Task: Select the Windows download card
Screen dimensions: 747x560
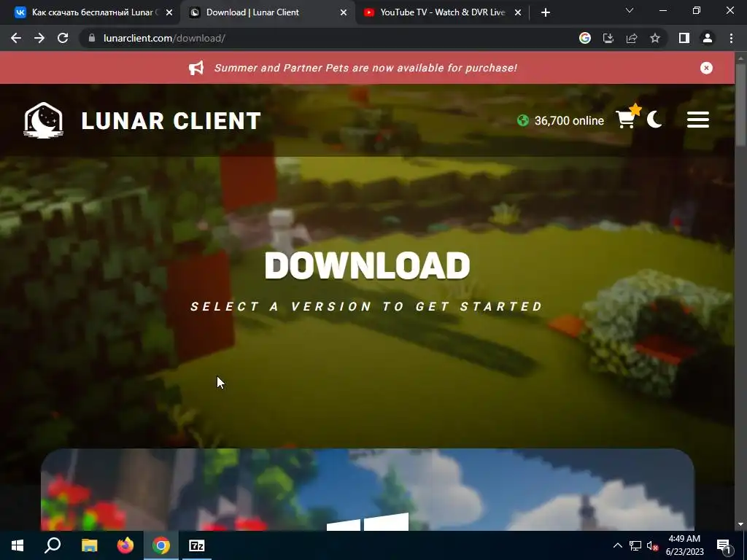Action: [368, 489]
